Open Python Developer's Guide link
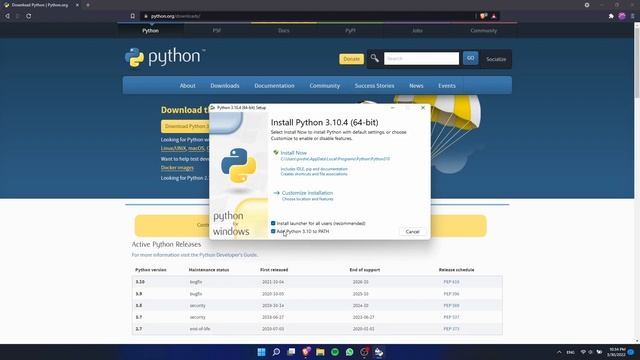The image size is (640, 360). (x=228, y=255)
